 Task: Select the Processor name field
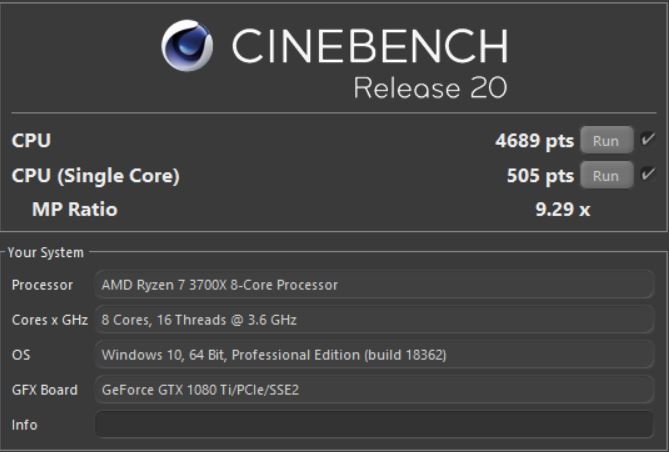click(x=374, y=284)
